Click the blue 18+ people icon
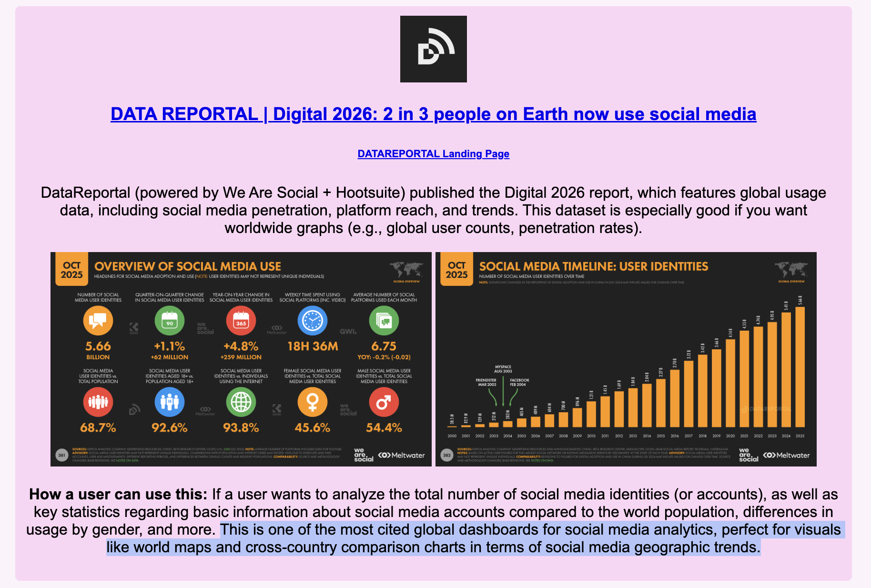871x588 pixels. (x=170, y=402)
